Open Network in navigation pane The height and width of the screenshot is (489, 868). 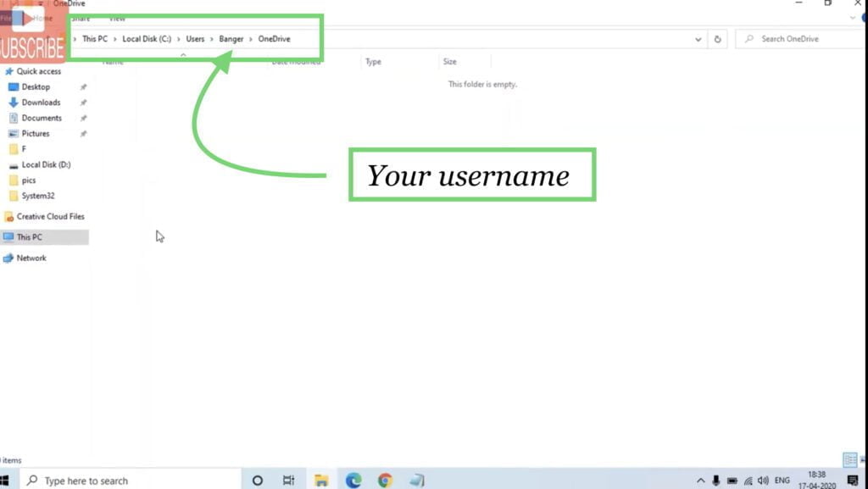click(x=31, y=258)
